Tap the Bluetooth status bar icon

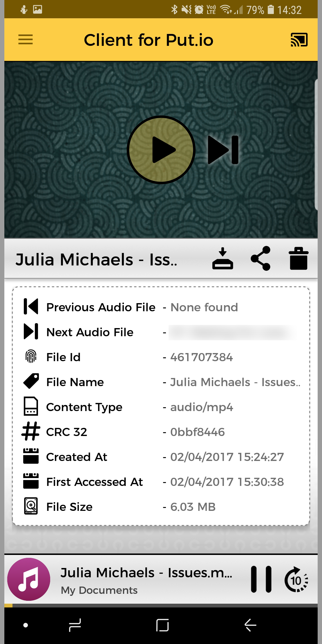pos(174,10)
